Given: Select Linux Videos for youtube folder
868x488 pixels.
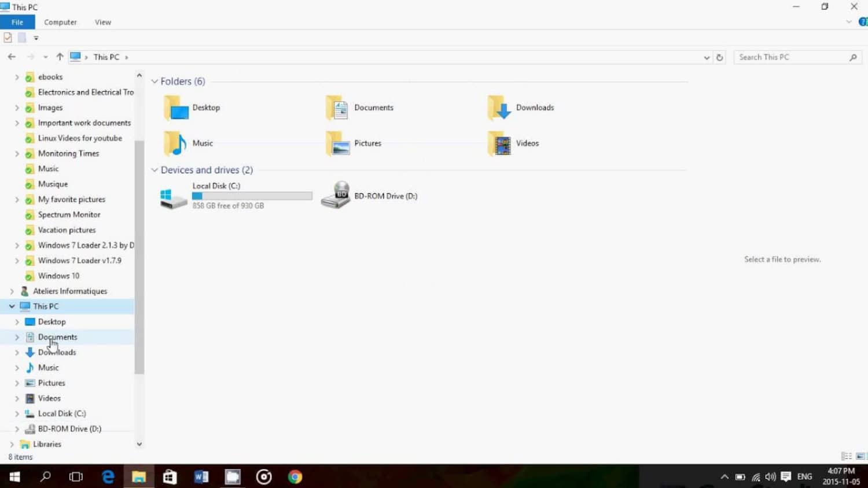Looking at the screenshot, I should [80, 138].
